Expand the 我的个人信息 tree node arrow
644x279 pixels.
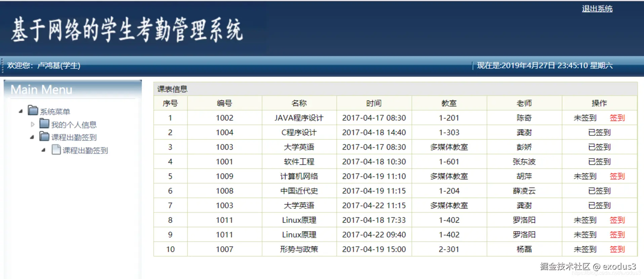33,124
